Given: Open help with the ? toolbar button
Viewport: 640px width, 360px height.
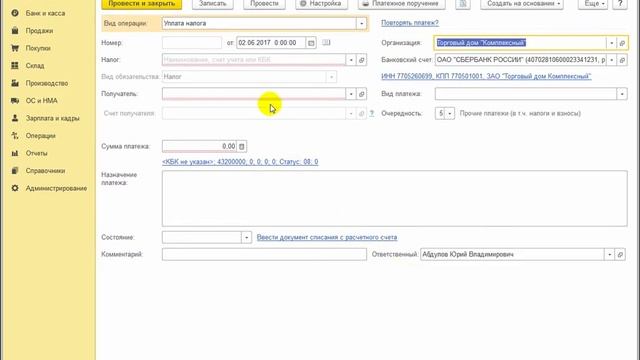Looking at the screenshot, I should click(620, 4).
